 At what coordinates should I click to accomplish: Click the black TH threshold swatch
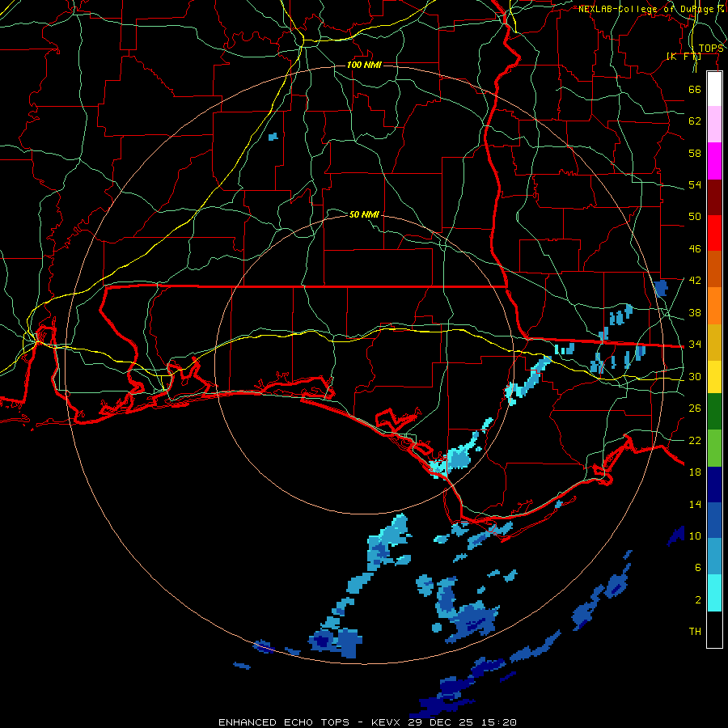pyautogui.click(x=714, y=629)
